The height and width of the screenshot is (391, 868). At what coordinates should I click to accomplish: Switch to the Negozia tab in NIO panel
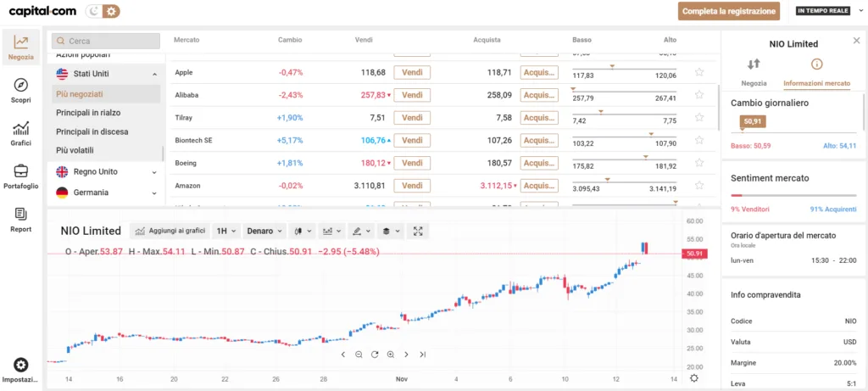[754, 72]
